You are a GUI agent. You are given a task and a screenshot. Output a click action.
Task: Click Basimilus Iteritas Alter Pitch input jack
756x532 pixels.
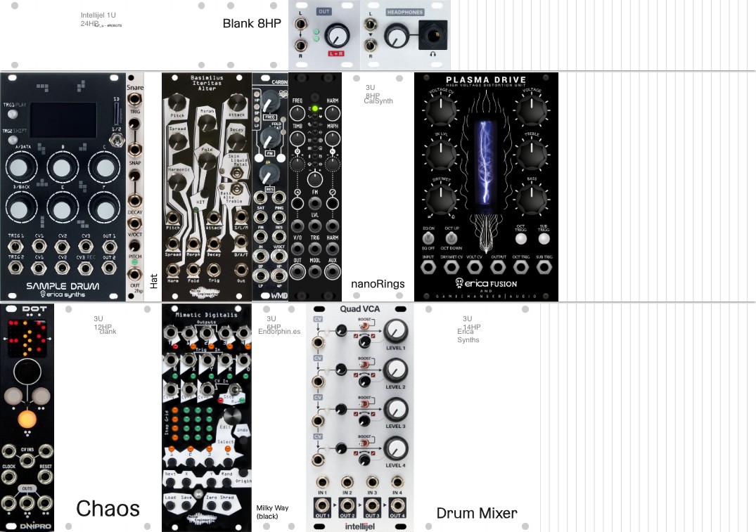(172, 216)
